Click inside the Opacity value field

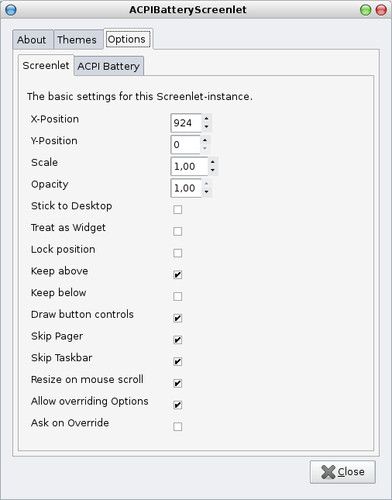tap(186, 188)
